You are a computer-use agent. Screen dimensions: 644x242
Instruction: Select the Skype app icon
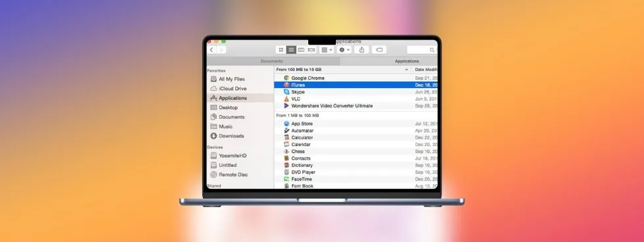(287, 92)
